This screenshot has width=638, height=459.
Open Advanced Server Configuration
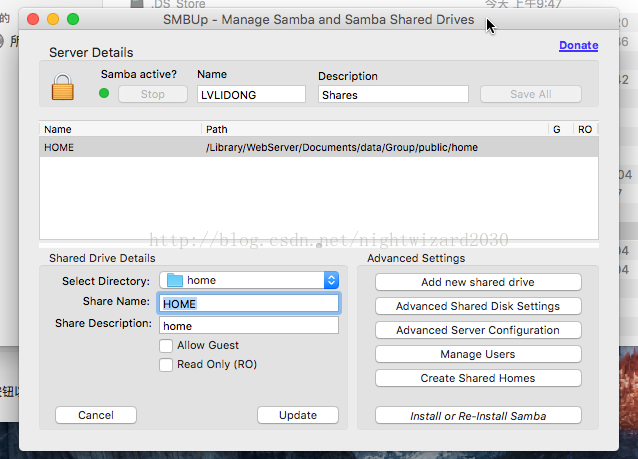tap(478, 330)
